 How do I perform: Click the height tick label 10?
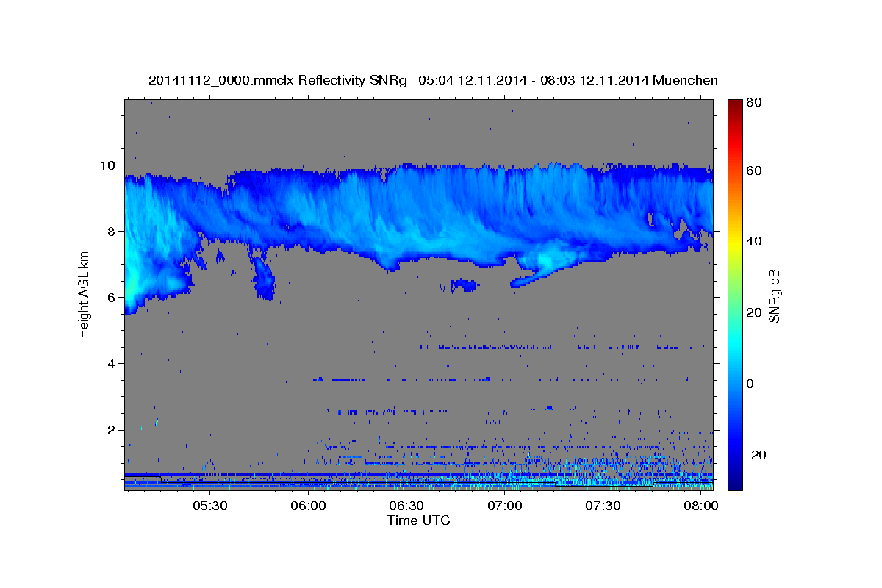[x=110, y=165]
